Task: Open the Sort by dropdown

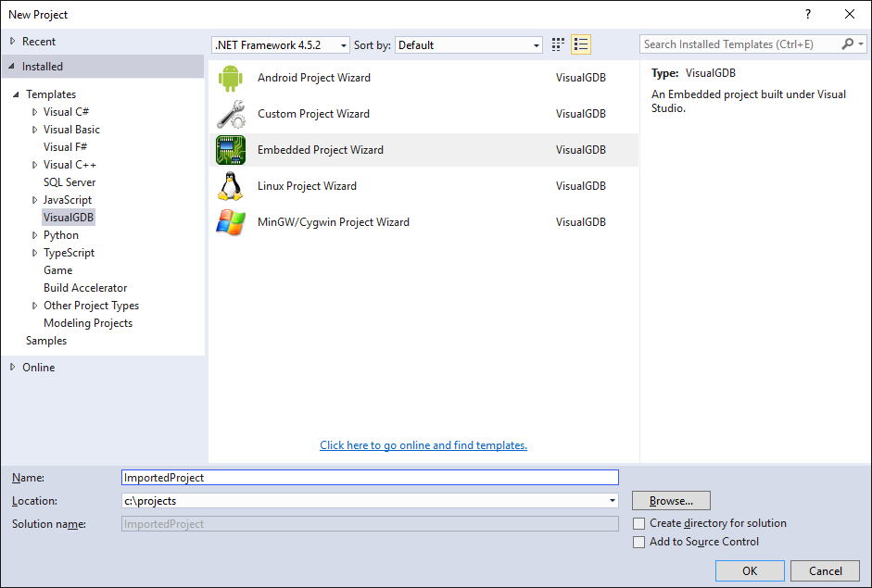Action: (x=469, y=45)
